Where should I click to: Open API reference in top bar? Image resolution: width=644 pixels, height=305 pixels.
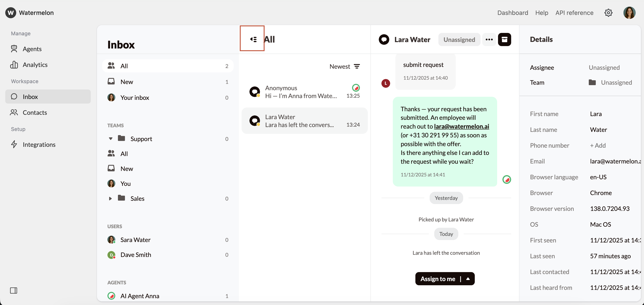pyautogui.click(x=574, y=13)
